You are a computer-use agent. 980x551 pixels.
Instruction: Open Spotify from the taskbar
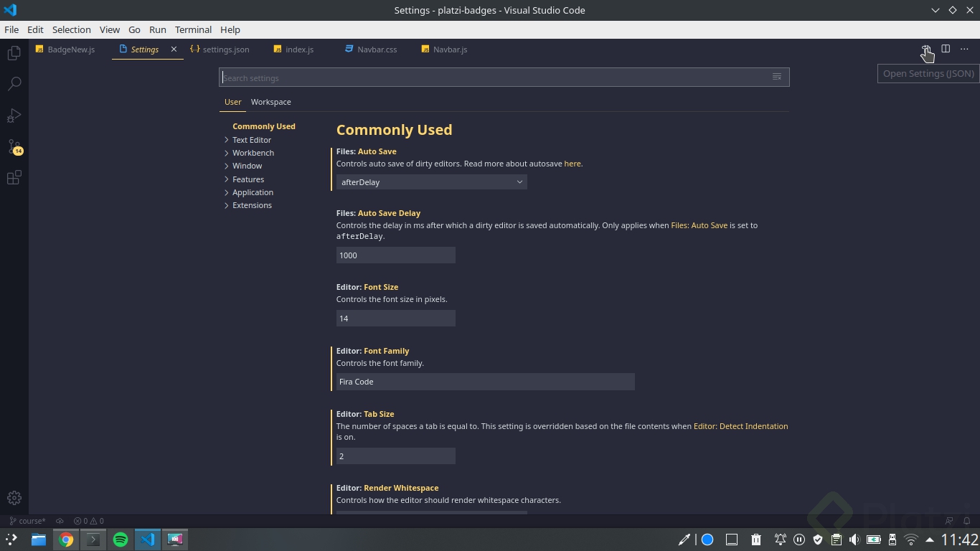pyautogui.click(x=121, y=540)
